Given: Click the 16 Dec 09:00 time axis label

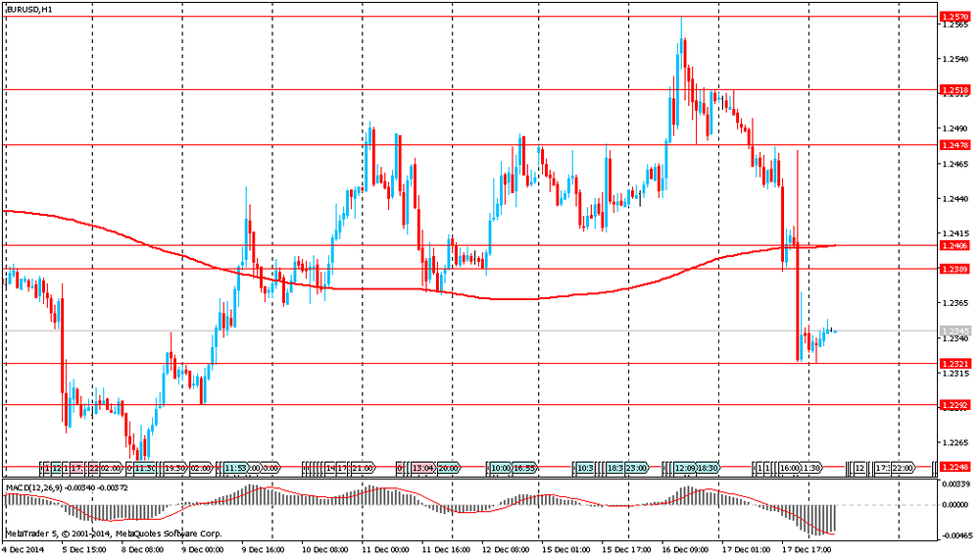Looking at the screenshot, I should pos(690,551).
